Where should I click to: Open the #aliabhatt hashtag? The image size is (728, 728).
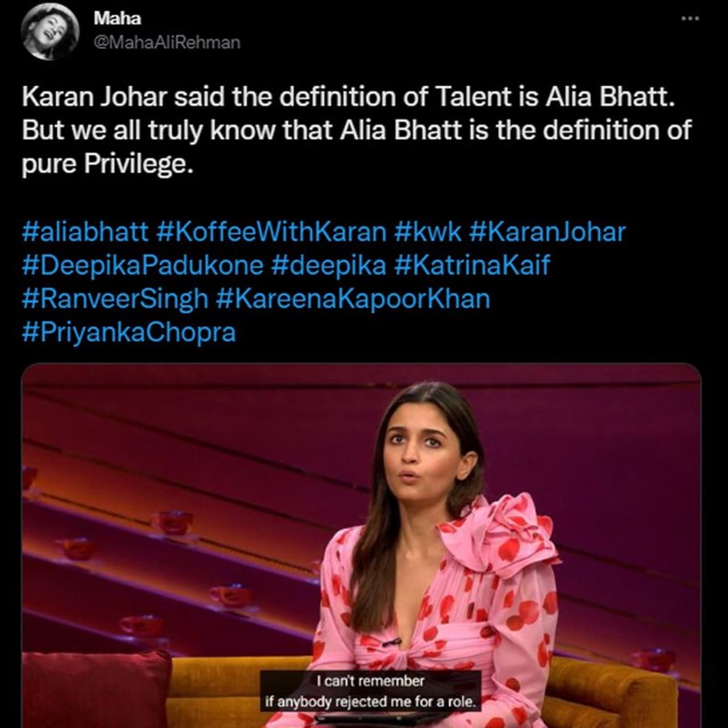pos(85,232)
